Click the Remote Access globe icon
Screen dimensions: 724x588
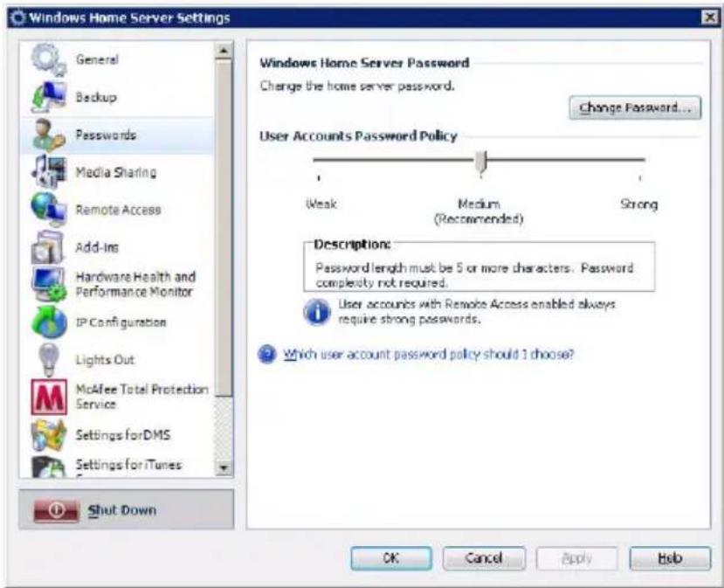click(x=49, y=209)
